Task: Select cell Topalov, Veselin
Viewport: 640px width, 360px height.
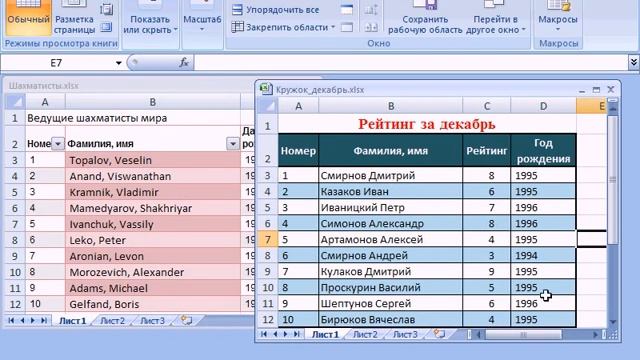Action: coord(153,160)
